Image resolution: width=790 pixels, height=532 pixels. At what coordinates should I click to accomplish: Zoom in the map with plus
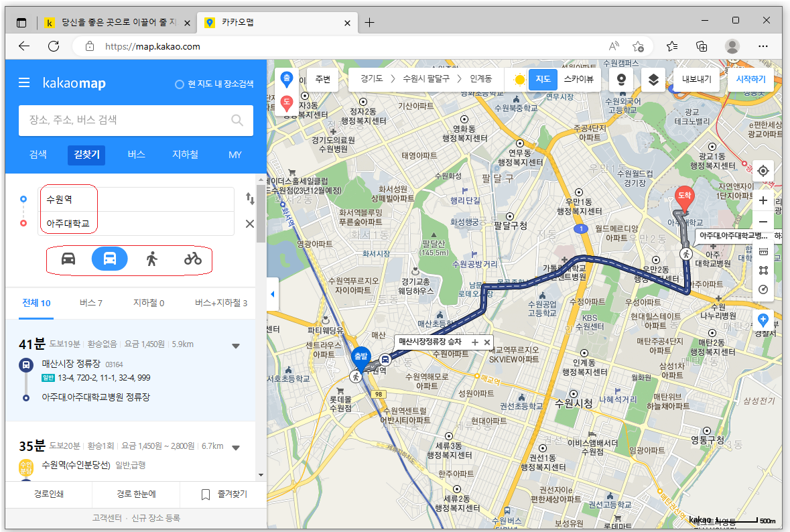[763, 200]
